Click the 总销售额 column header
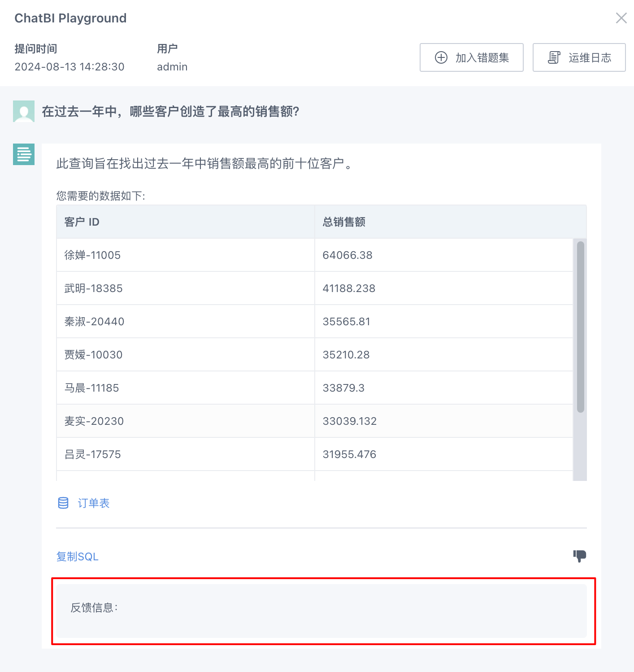 point(451,222)
